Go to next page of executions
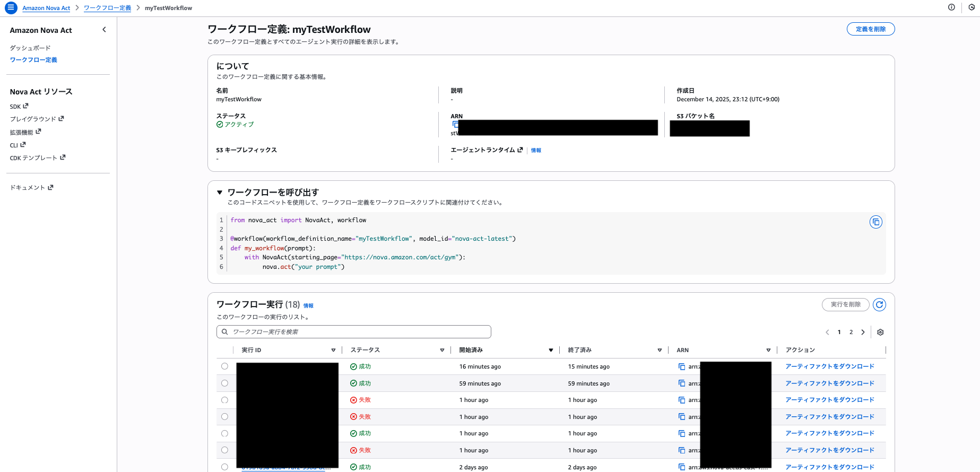980x472 pixels. pyautogui.click(x=863, y=332)
